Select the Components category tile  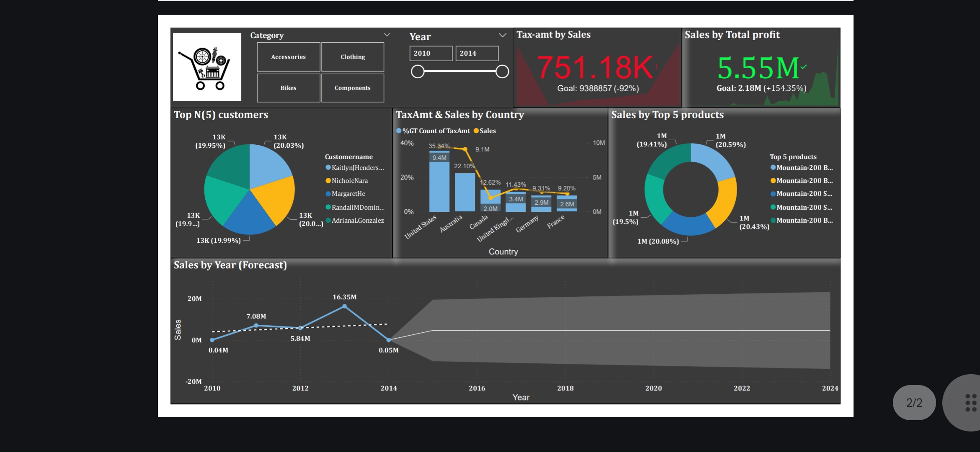point(352,88)
